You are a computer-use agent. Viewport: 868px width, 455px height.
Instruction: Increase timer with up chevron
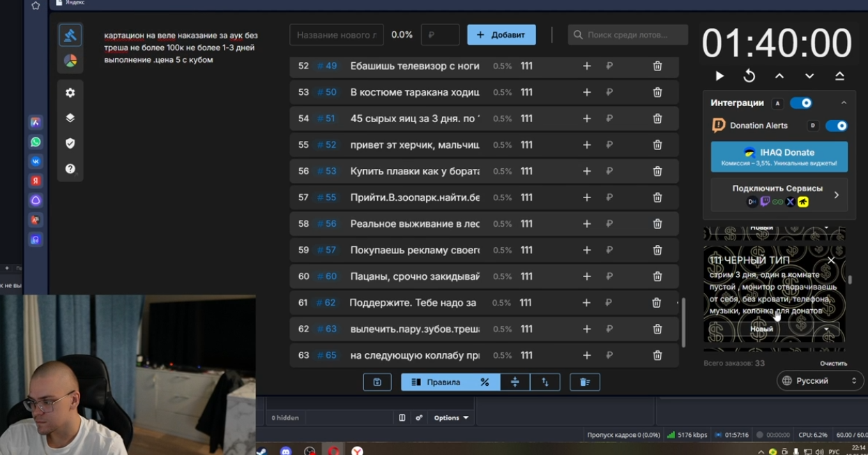tap(779, 76)
